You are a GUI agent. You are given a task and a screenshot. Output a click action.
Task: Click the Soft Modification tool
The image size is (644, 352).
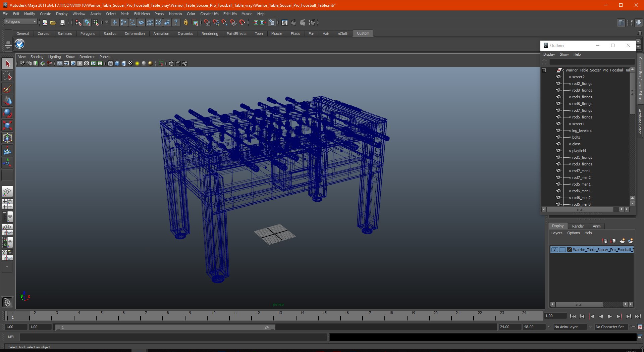(x=7, y=151)
